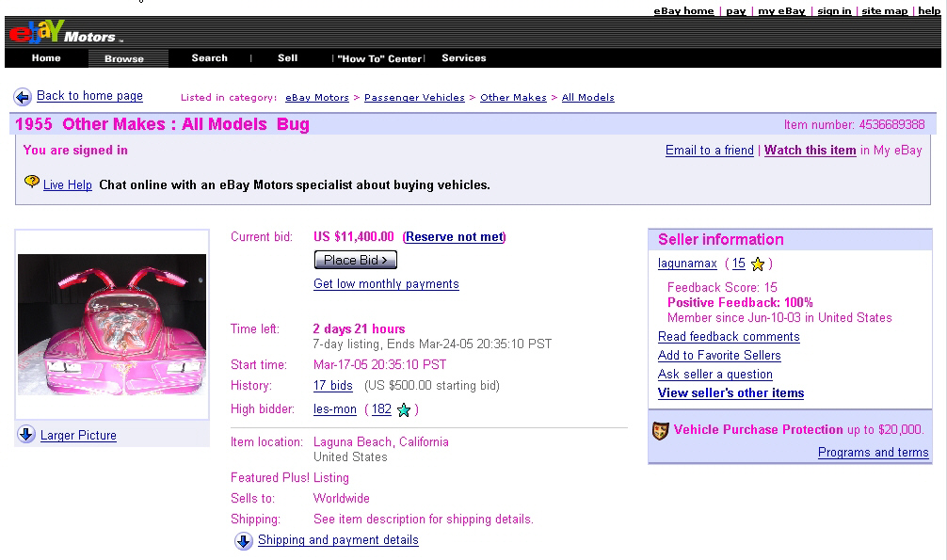This screenshot has height=560, width=947.
Task: Open the 17 bids history link
Action: coord(333,386)
